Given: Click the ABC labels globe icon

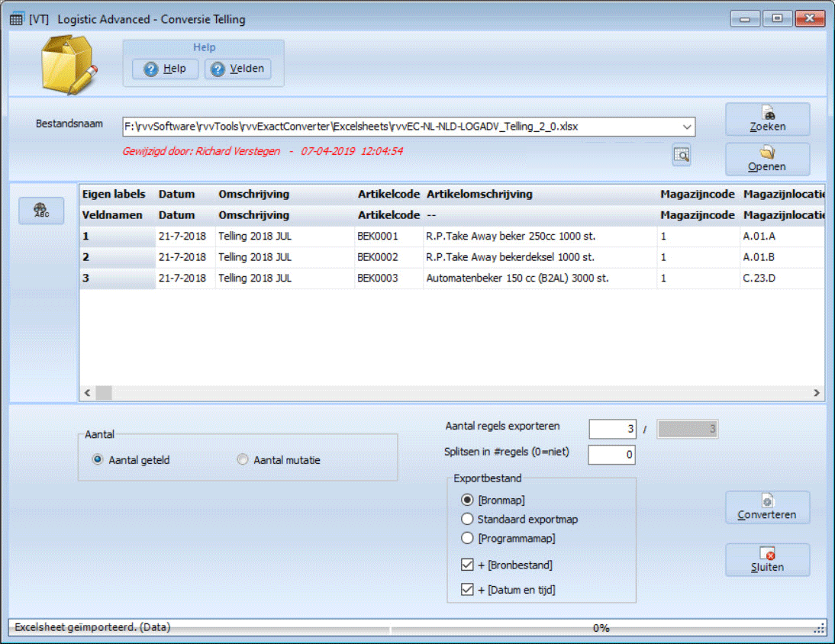Looking at the screenshot, I should (x=41, y=211).
